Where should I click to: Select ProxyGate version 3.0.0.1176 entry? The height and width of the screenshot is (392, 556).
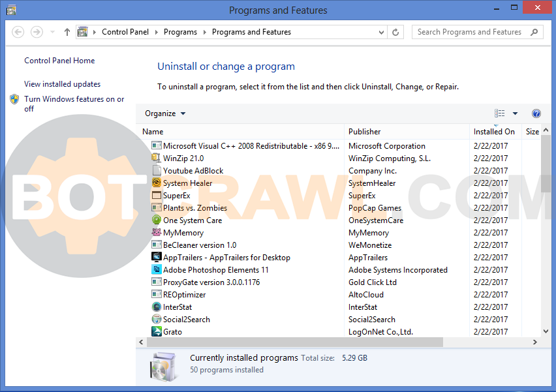click(211, 282)
